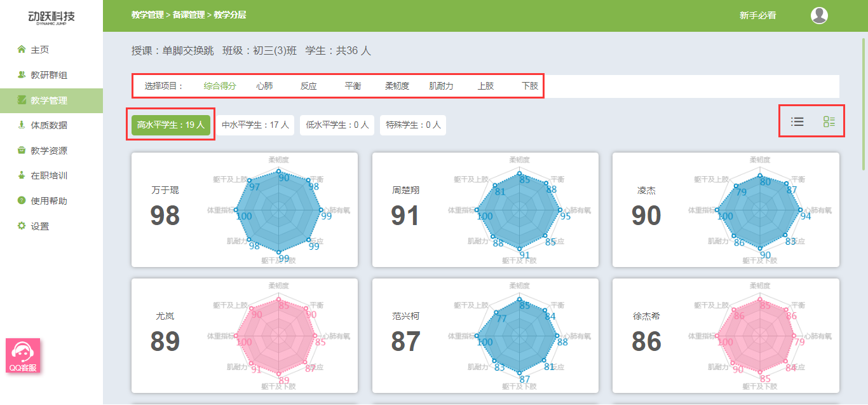868x405 pixels.
Task: Click the 授课：单脚交换跳 header text
Action: tap(173, 51)
